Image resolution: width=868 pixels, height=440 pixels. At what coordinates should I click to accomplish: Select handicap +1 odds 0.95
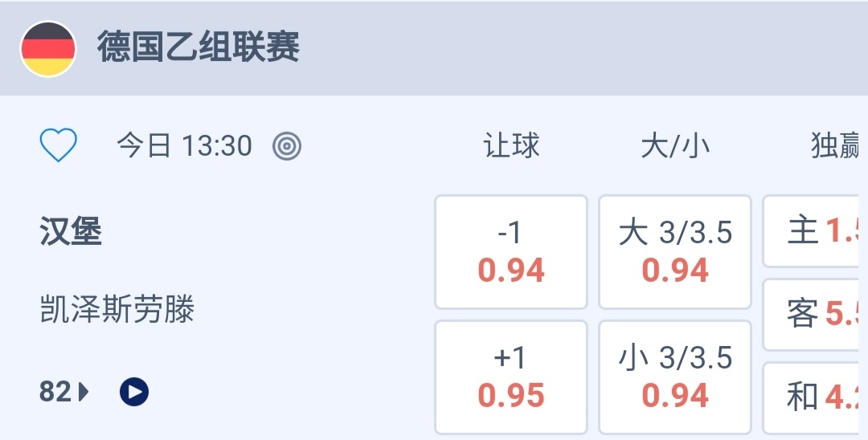(511, 377)
